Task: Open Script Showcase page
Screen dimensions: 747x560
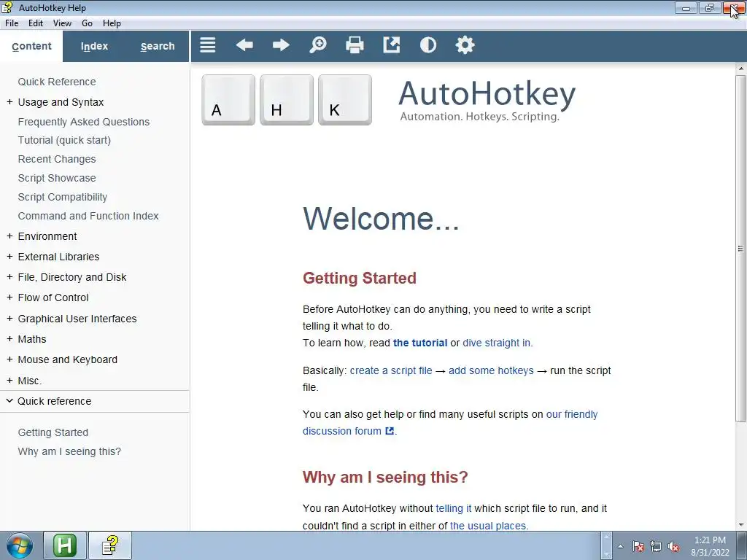Action: (x=57, y=178)
